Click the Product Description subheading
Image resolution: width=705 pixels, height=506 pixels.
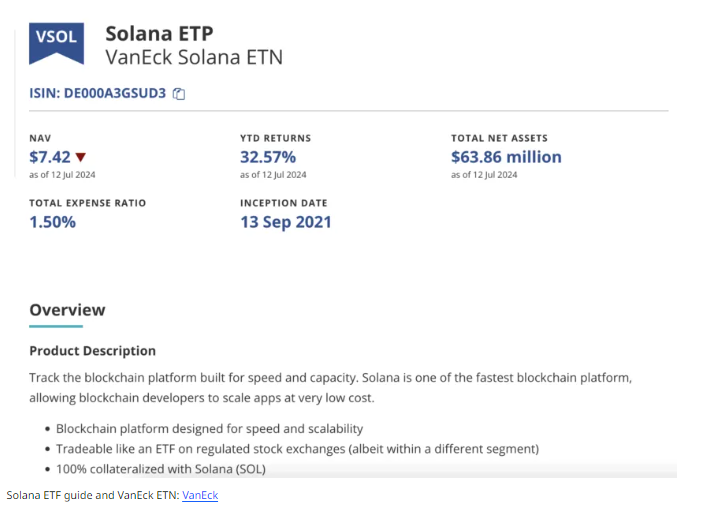pos(92,351)
